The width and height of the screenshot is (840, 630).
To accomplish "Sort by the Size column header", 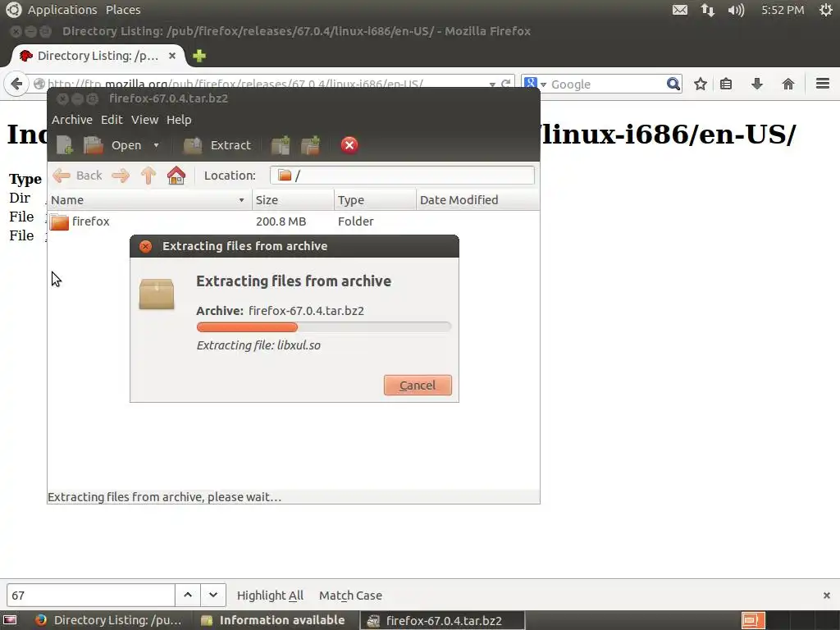I will (293, 200).
